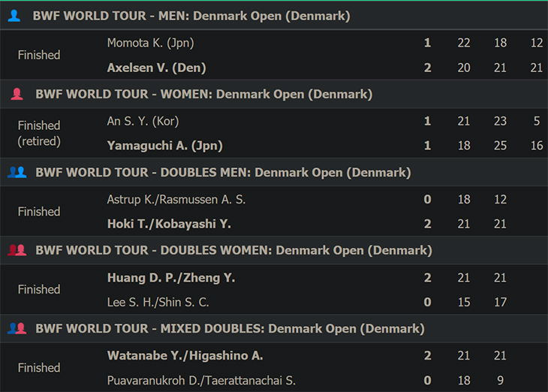Open Doubles Men Denmark Open league header
The height and width of the screenshot is (392, 548).
223,173
